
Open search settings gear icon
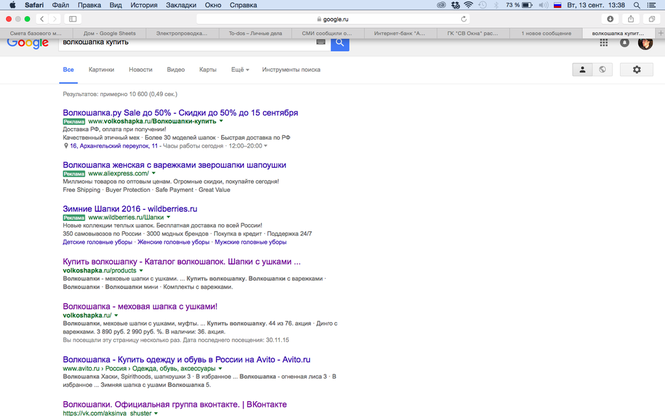(637, 70)
